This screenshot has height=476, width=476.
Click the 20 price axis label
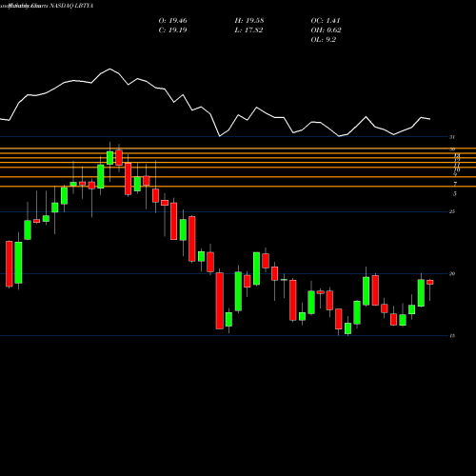[x=452, y=273]
